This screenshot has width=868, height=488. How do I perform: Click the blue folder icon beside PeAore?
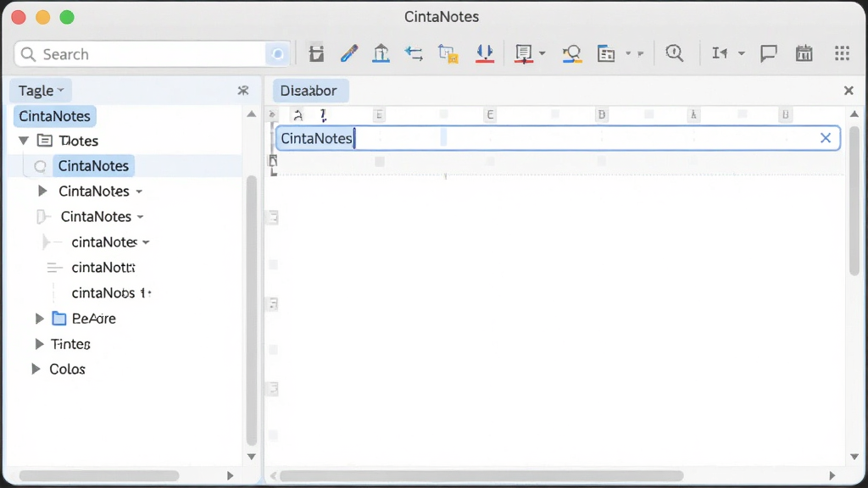tap(58, 319)
